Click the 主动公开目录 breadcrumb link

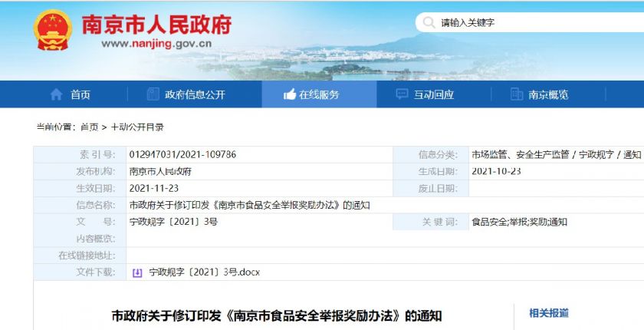[137, 127]
